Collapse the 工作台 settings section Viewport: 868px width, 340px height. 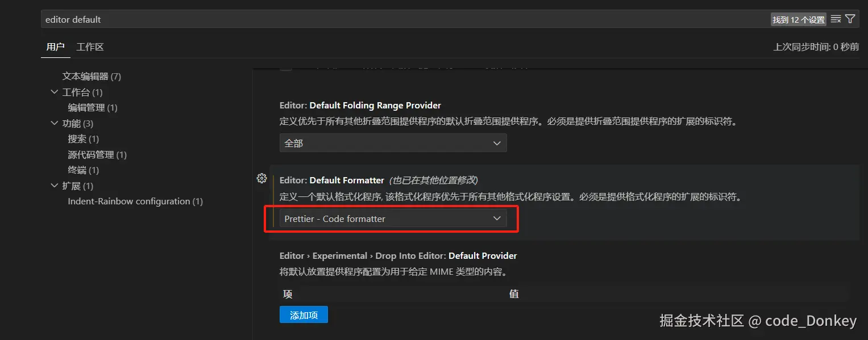[54, 92]
